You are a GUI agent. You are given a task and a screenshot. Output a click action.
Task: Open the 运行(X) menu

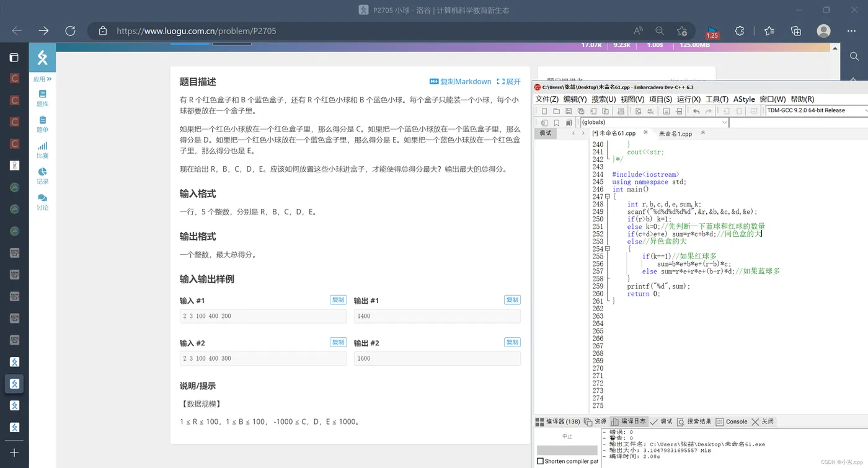pos(689,99)
